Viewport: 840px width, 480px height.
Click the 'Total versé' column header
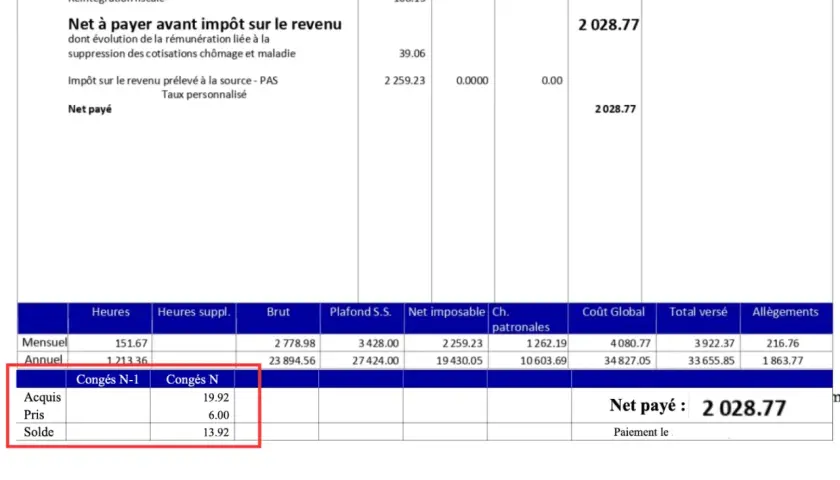pyautogui.click(x=698, y=312)
